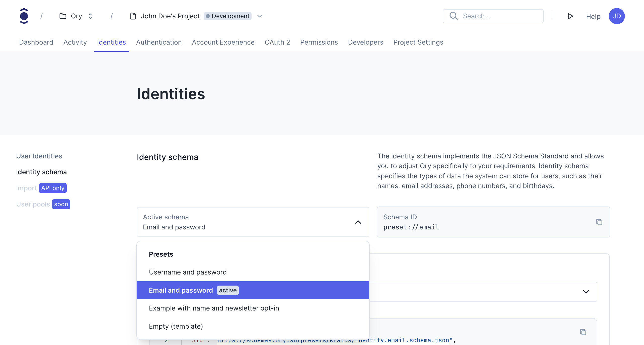Navigate to Project Settings
Screen dimensions: 644x345
(418, 42)
